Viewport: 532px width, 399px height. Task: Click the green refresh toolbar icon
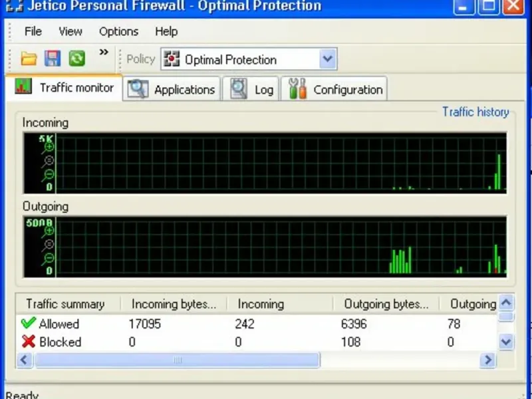(x=77, y=59)
